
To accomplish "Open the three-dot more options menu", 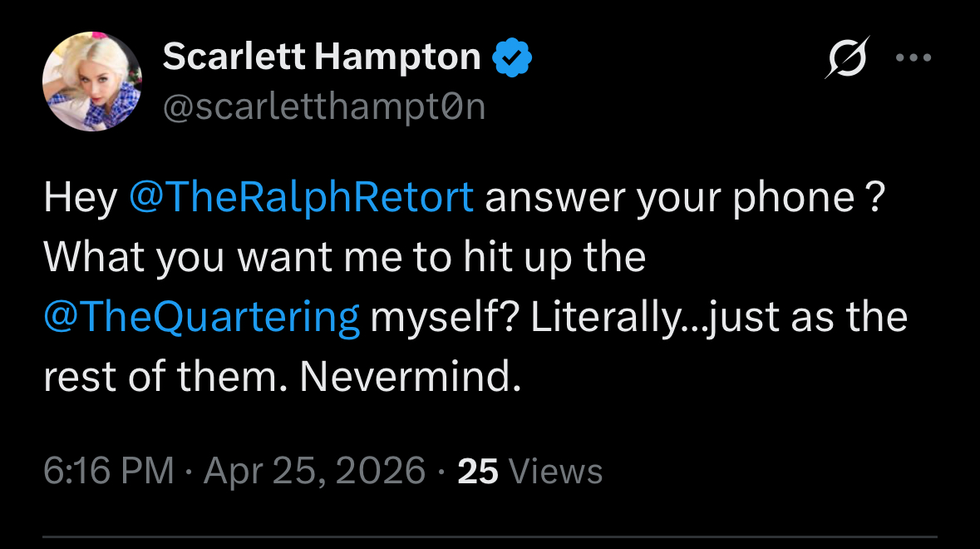I will tap(914, 57).
